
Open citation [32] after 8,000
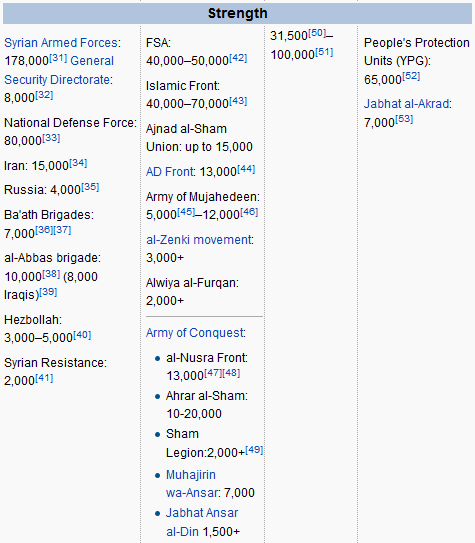pyautogui.click(x=44, y=95)
